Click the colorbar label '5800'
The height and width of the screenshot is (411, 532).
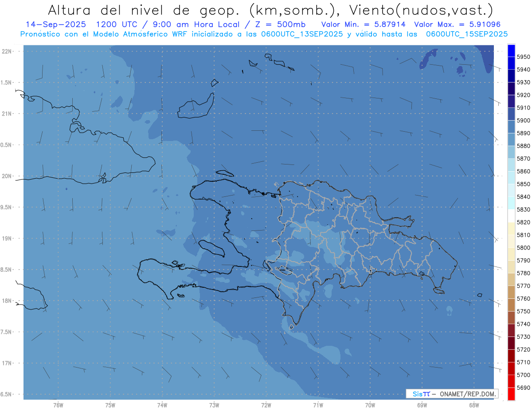tap(524, 247)
